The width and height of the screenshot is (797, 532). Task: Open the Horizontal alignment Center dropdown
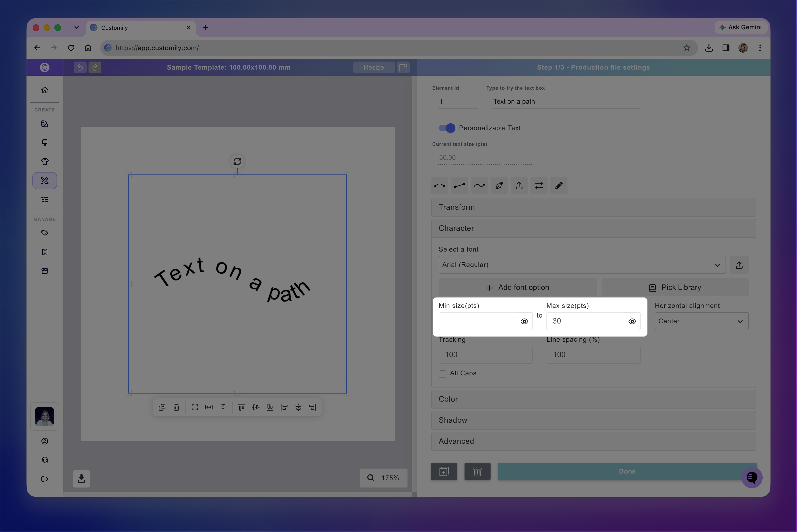coord(701,321)
